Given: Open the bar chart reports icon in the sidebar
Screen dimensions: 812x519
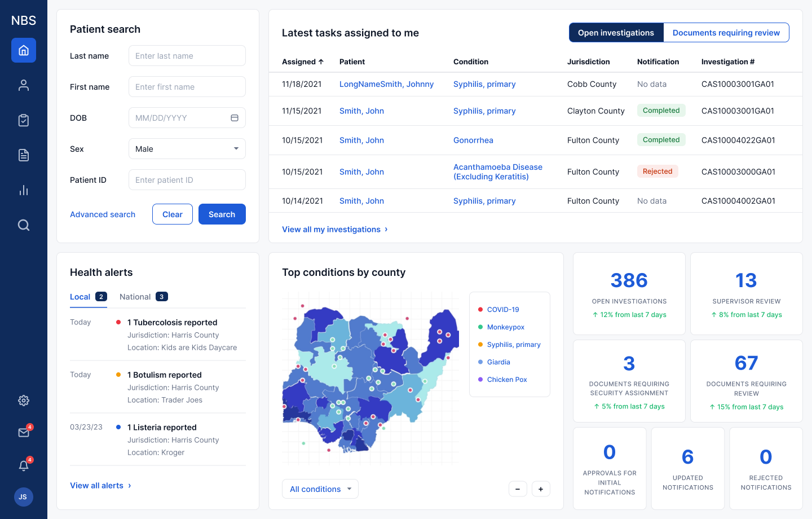Looking at the screenshot, I should (24, 190).
